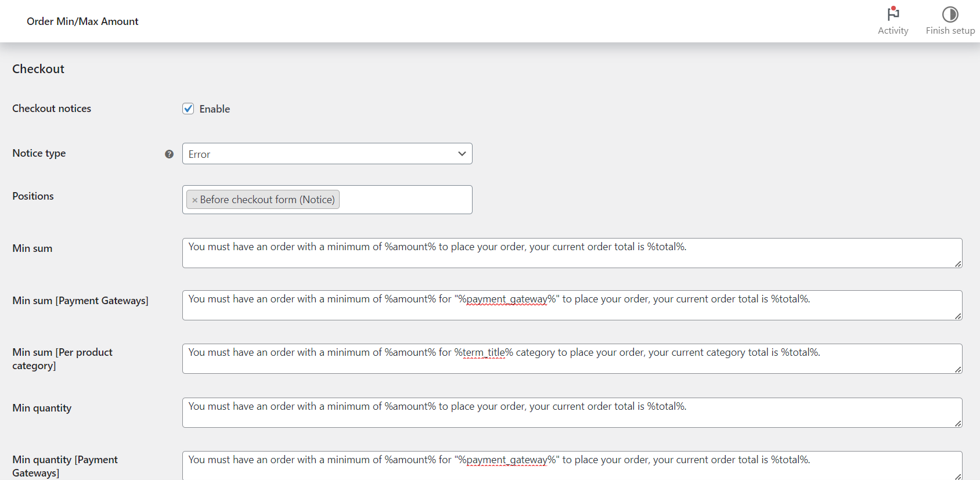
Task: Click the Min sum message textarea
Action: (572, 253)
